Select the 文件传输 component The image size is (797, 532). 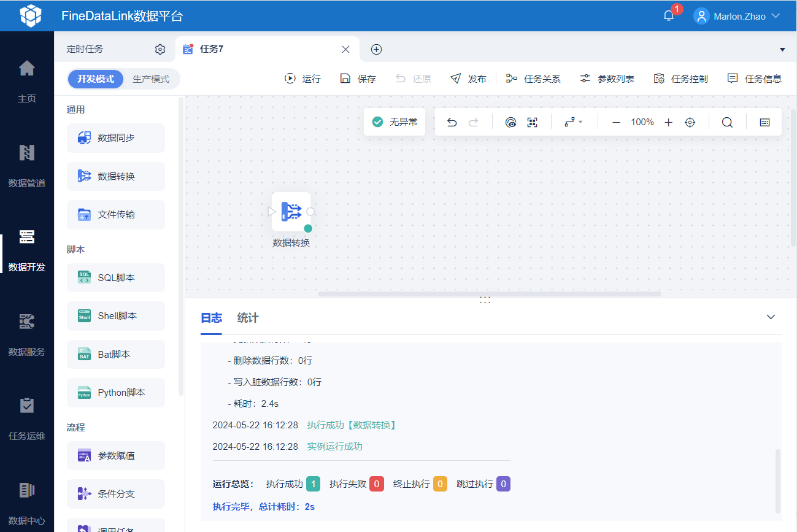click(116, 215)
